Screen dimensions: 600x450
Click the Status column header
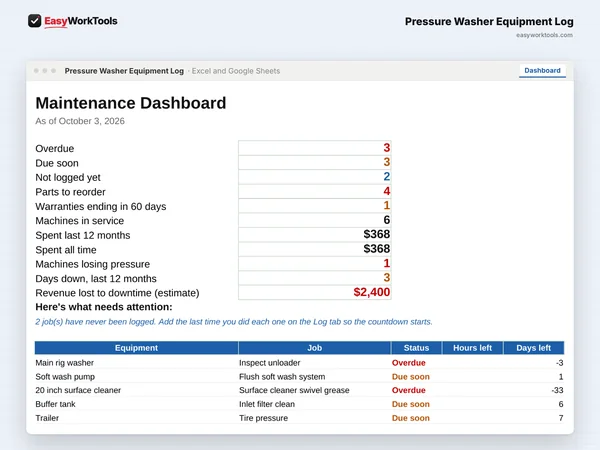[416, 348]
